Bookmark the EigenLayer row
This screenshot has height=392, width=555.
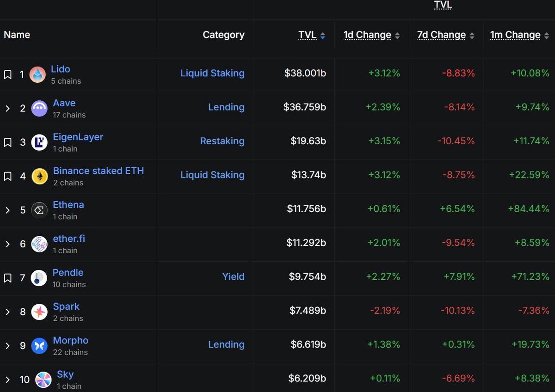pos(7,142)
